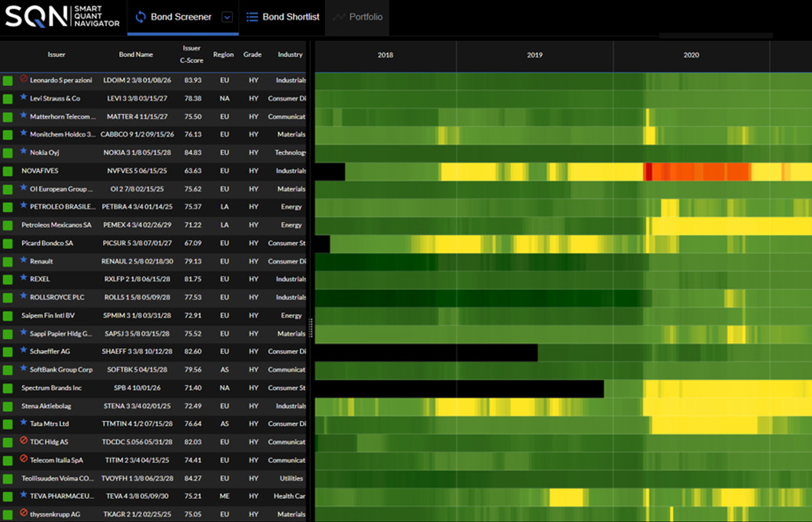Viewport: 812px width, 522px height.
Task: Click the panel splitter handle between table and heatmap
Action: (311, 328)
